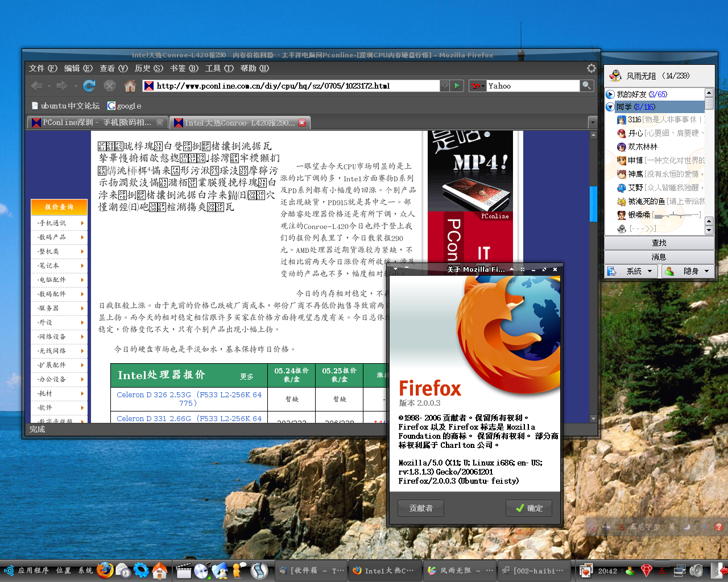Open the 文件 (File) menu

point(43,68)
